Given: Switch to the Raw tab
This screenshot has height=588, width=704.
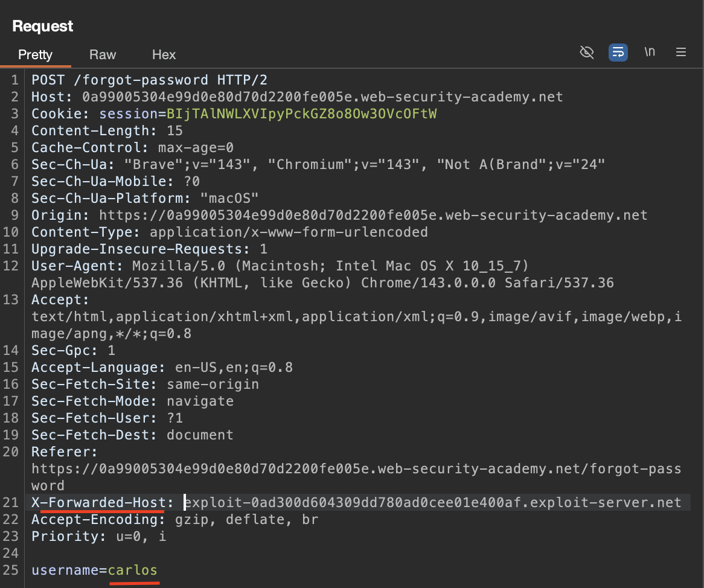Looking at the screenshot, I should click(103, 55).
